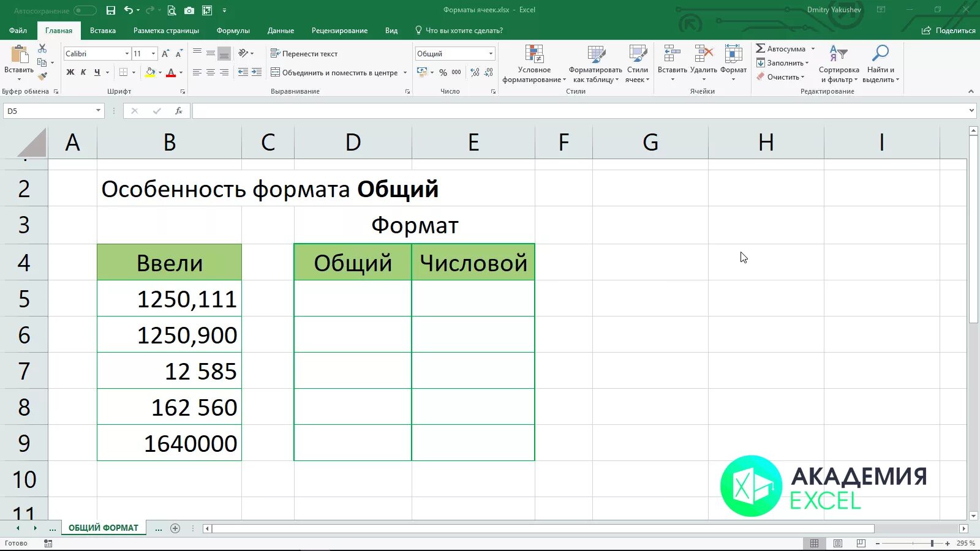Image resolution: width=980 pixels, height=551 pixels.
Task: Click the Undo arrow icon
Action: point(129,10)
